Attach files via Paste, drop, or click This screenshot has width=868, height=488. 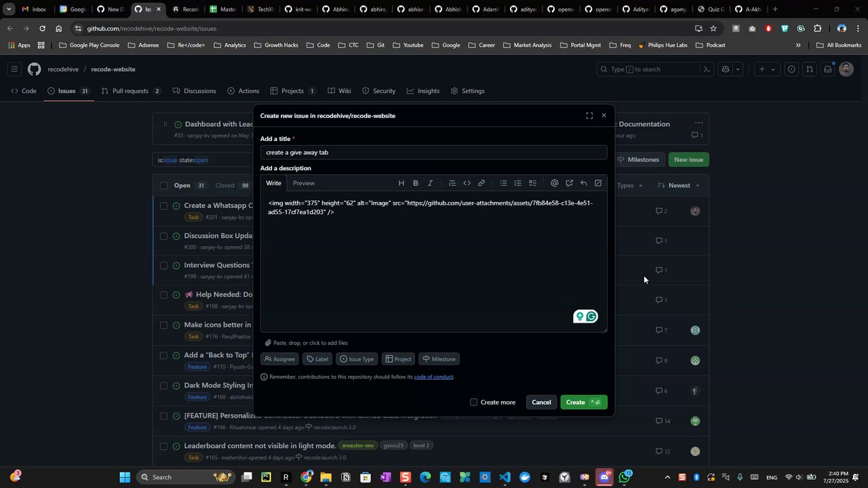click(306, 343)
